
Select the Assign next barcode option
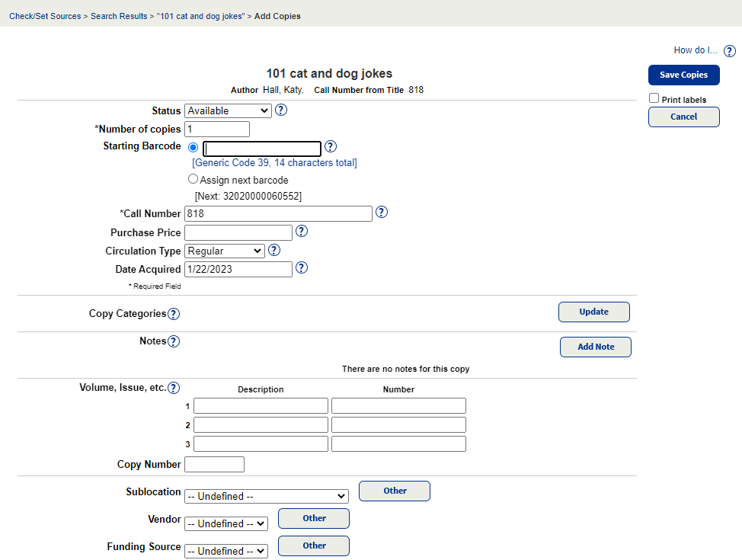coord(193,179)
